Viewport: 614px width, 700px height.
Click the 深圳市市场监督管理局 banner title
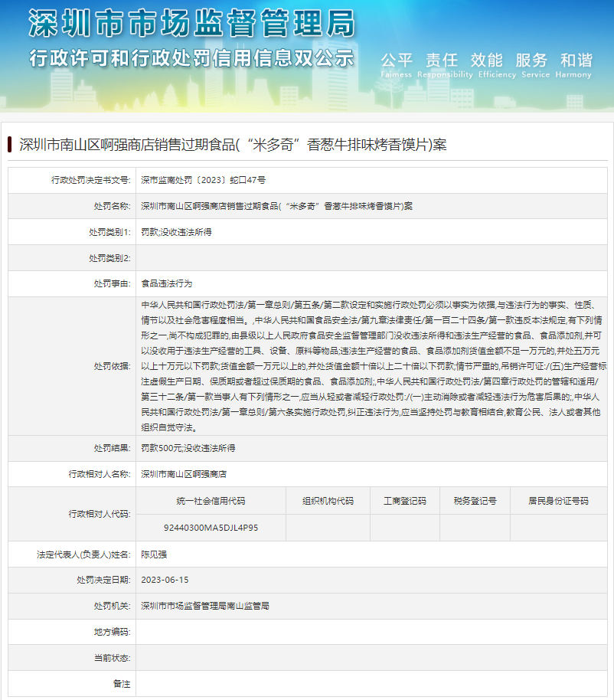192,23
